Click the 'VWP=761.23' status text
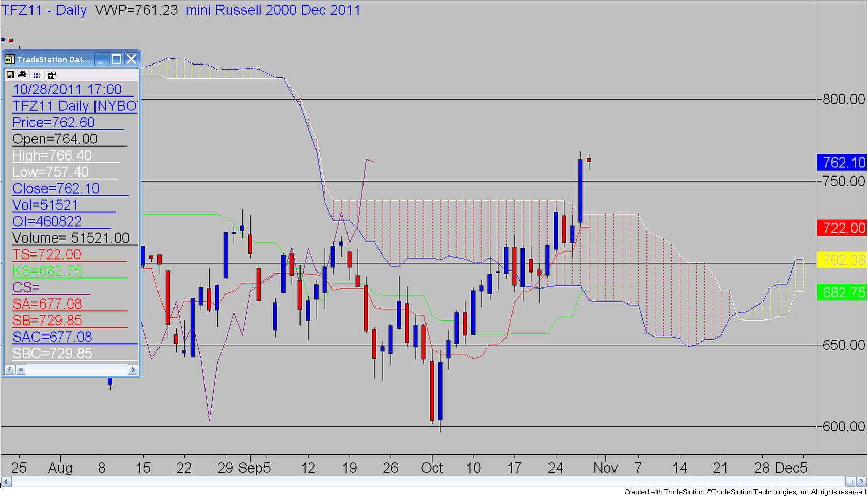868x496 pixels. pos(136,10)
